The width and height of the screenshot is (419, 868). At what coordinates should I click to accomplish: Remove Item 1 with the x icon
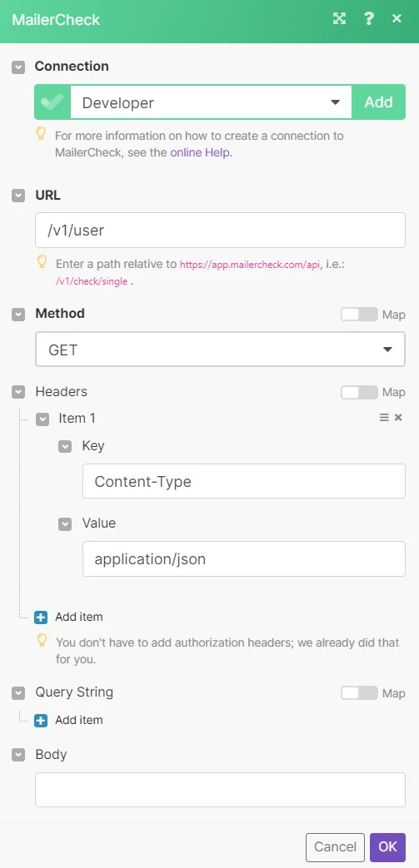(x=398, y=418)
